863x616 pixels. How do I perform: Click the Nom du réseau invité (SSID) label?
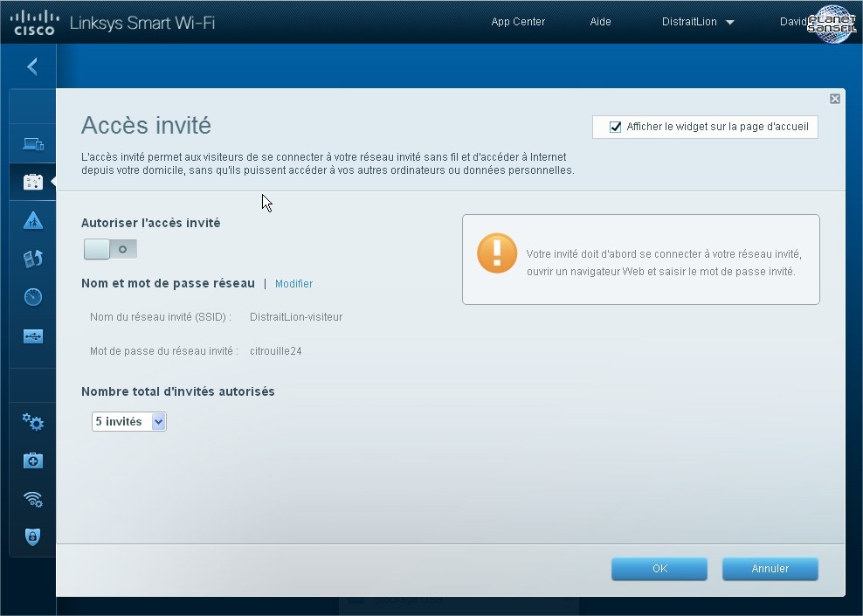[x=160, y=317]
